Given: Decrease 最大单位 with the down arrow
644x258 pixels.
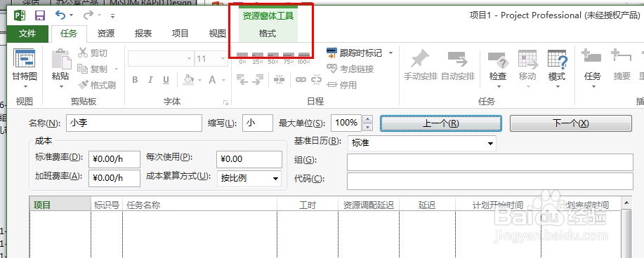Looking at the screenshot, I should (368, 127).
